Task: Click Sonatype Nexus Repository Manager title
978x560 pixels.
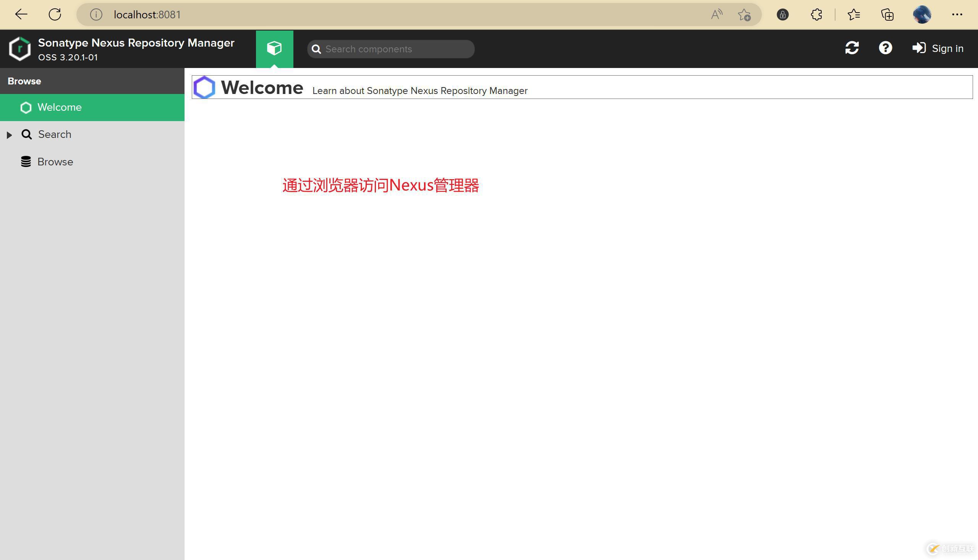Action: pyautogui.click(x=136, y=43)
